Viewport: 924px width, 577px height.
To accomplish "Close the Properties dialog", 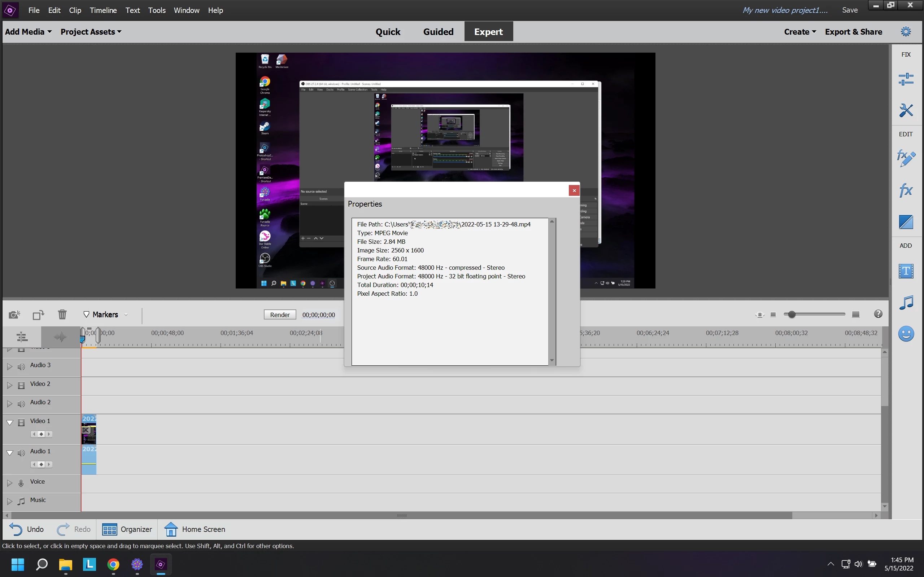I will [574, 190].
